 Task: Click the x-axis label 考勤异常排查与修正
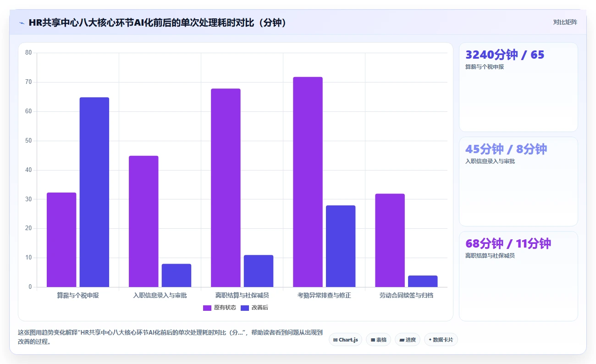tap(324, 296)
